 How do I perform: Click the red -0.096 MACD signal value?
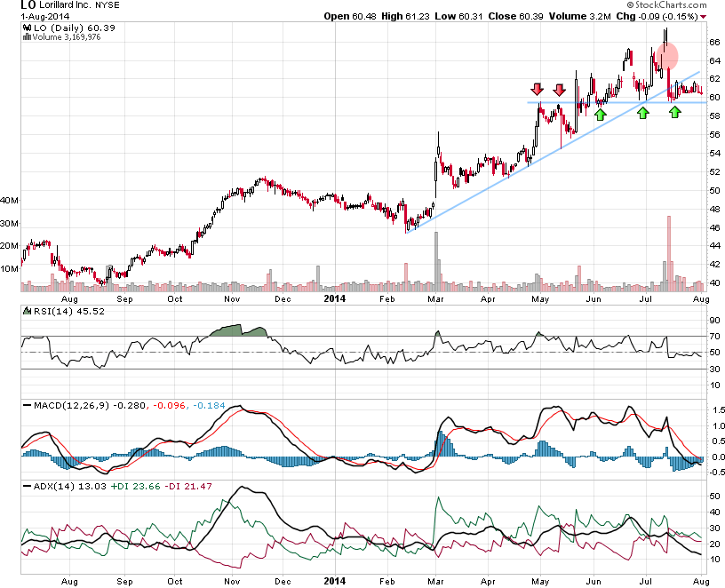(169, 405)
